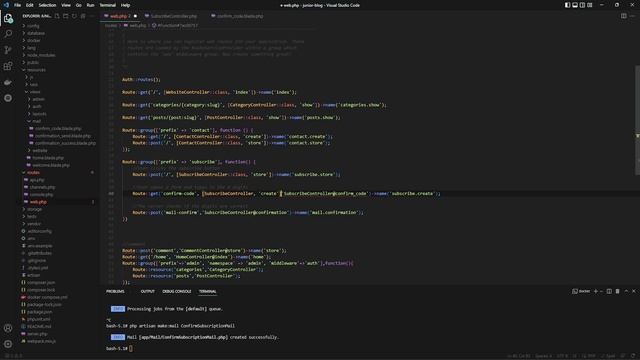
Task: Open editor More Actions ellipsis
Action: [633, 16]
